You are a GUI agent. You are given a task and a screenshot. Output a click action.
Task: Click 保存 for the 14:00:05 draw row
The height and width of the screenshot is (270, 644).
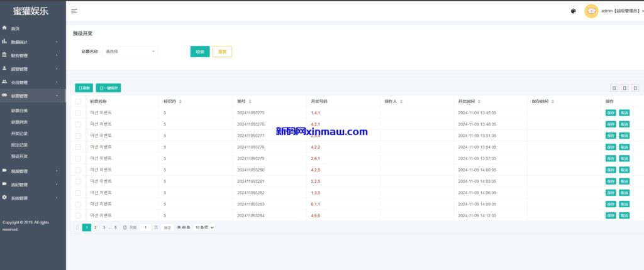[611, 170]
